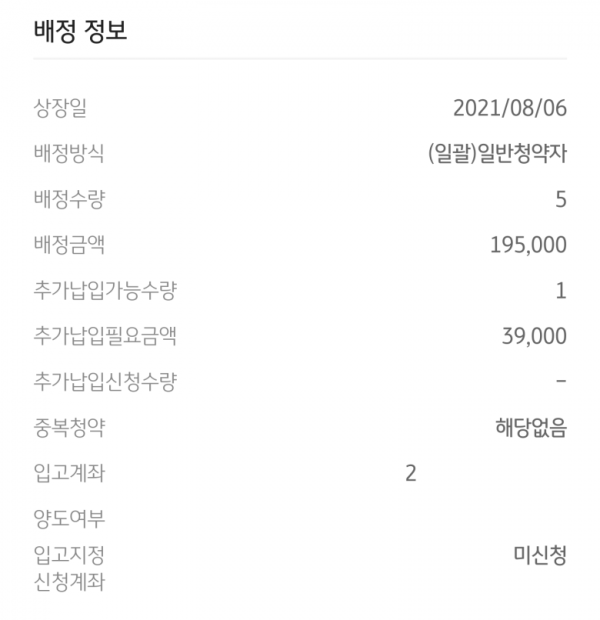Select the 배정수량 label

coord(69,199)
